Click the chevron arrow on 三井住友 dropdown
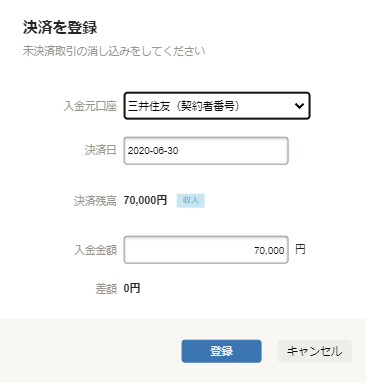366x383 pixels. point(299,106)
